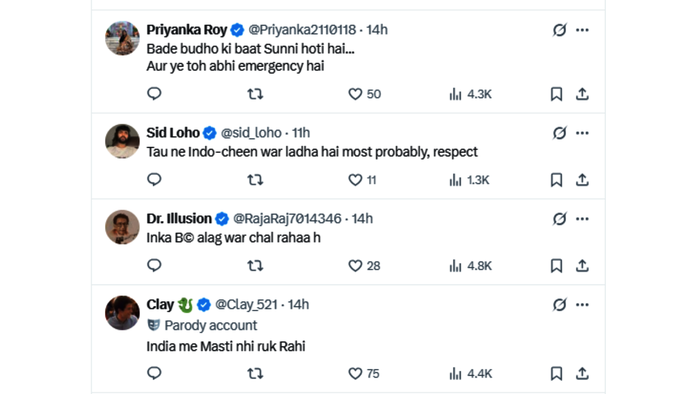Reply to Dr. Illusion's tweet

pos(154,265)
